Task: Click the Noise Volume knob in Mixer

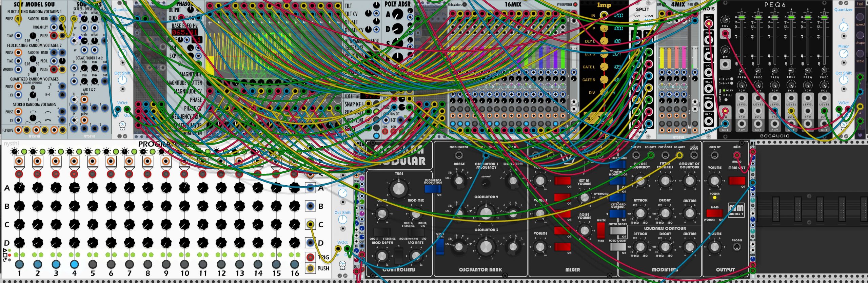Action: point(584,230)
